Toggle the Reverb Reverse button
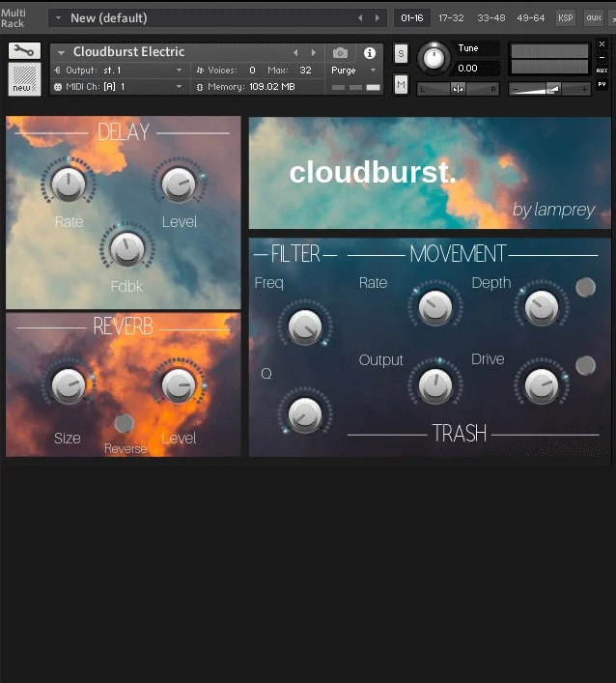This screenshot has height=683, width=616. pos(124,423)
